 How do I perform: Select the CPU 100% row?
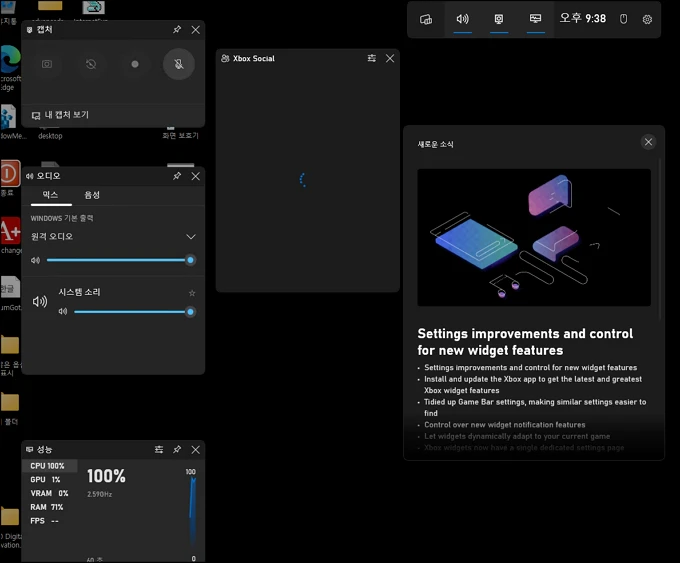tap(49, 466)
